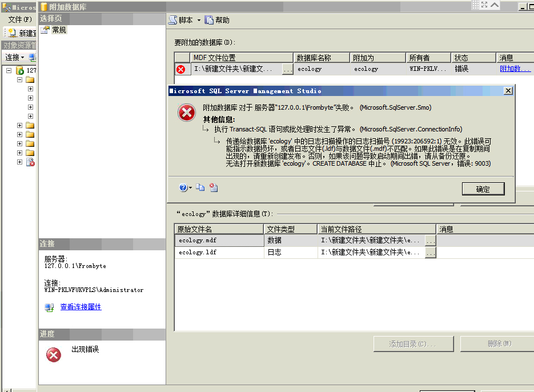The height and width of the screenshot is (392, 534).
Task: Collapse the 127 server node in Object Explorer
Action: tap(9, 70)
